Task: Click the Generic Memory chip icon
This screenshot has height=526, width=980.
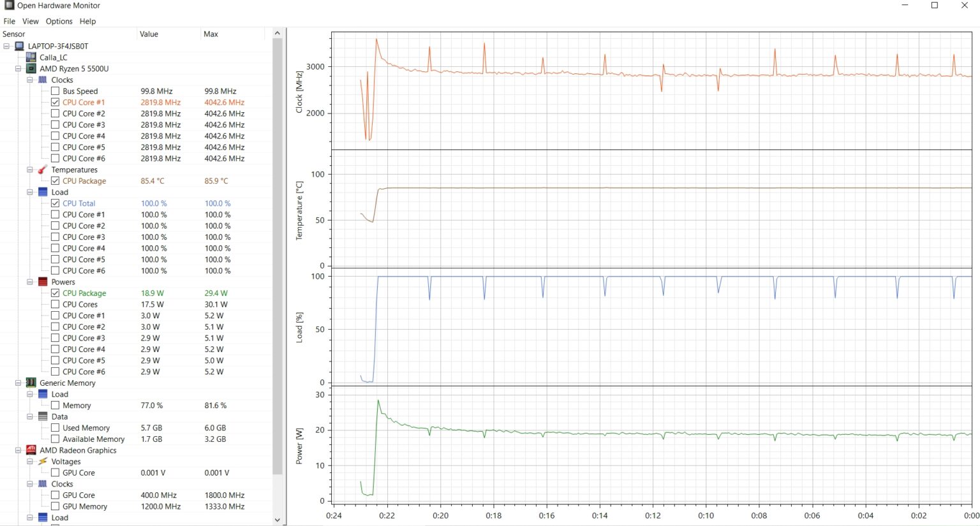Action: click(31, 383)
